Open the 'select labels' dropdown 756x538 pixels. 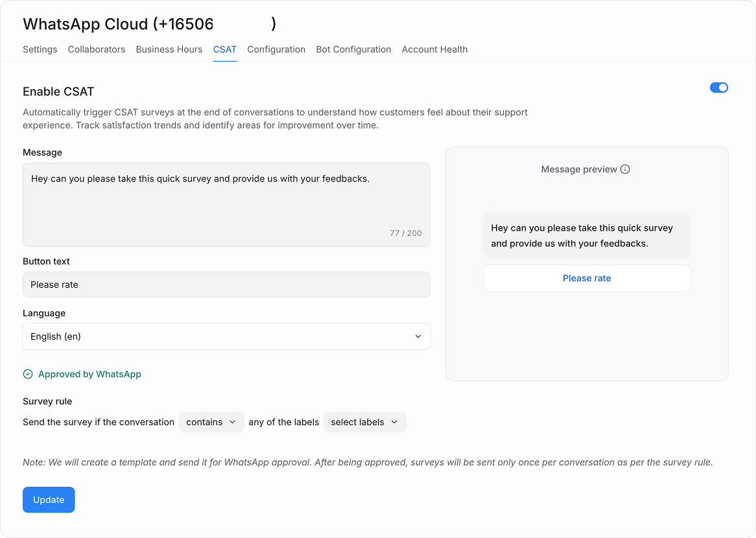(364, 422)
